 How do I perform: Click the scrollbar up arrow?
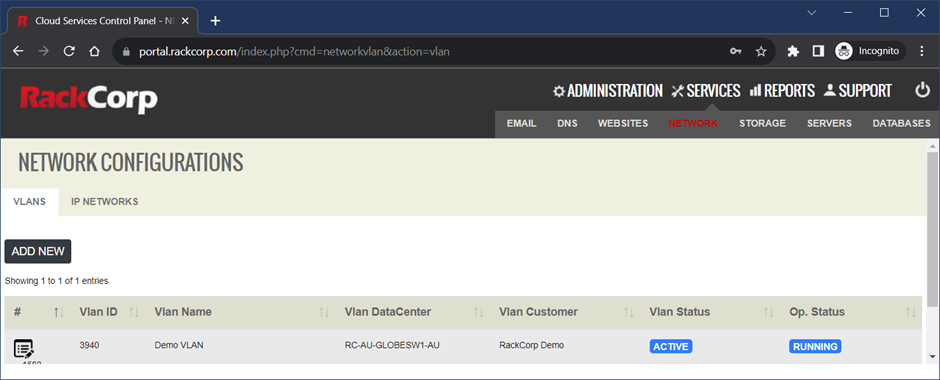[x=933, y=146]
